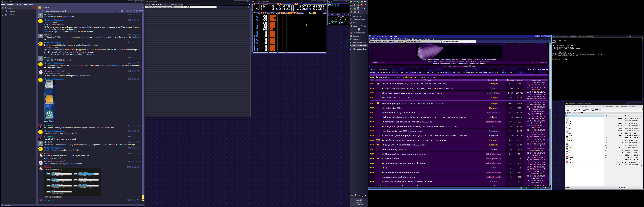Open 'rest in piss 2021' thread
This screenshot has height=207, width=644.
tap(393, 108)
